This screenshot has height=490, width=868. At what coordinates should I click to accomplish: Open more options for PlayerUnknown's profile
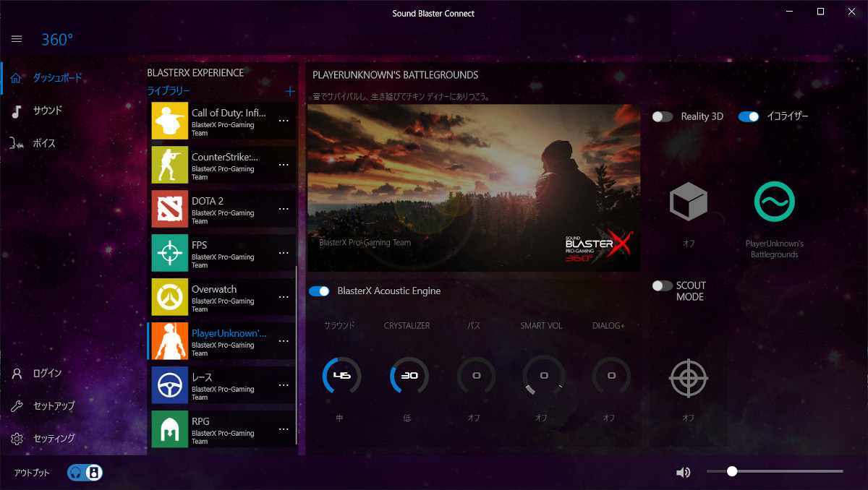tap(284, 342)
